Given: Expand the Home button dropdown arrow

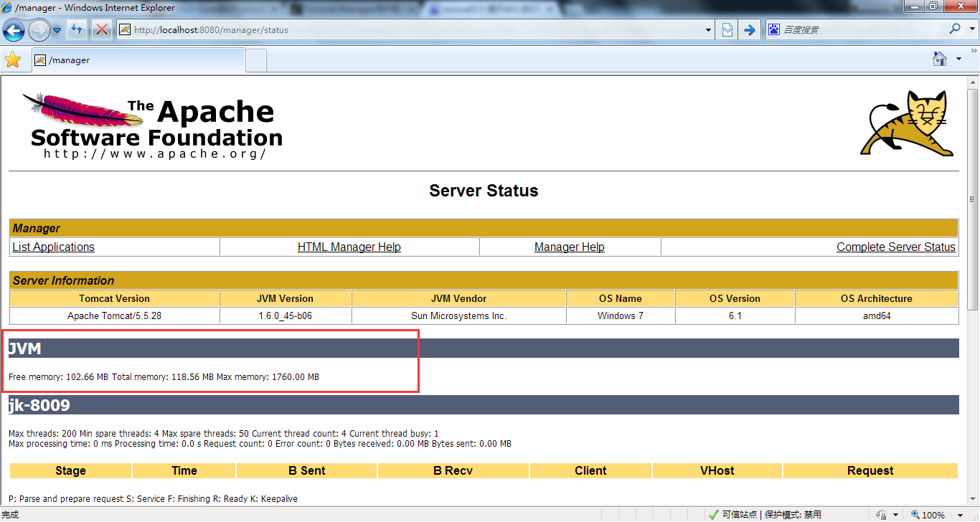Looking at the screenshot, I should [x=958, y=60].
